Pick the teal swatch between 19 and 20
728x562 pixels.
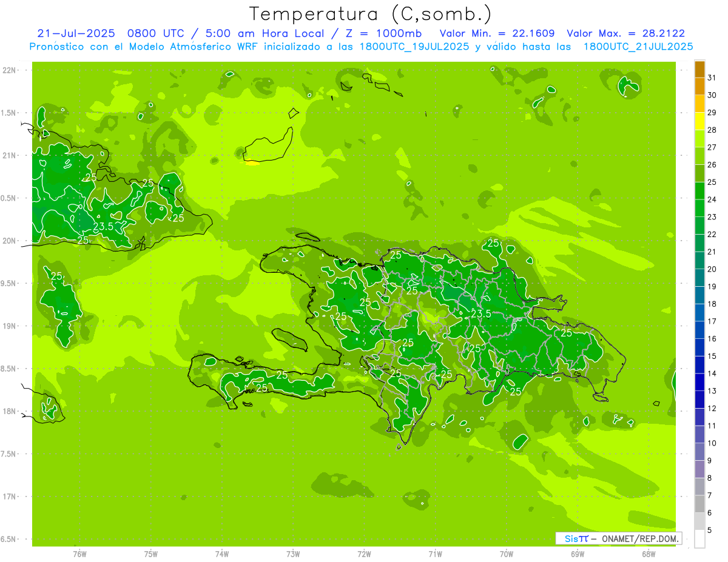(699, 278)
